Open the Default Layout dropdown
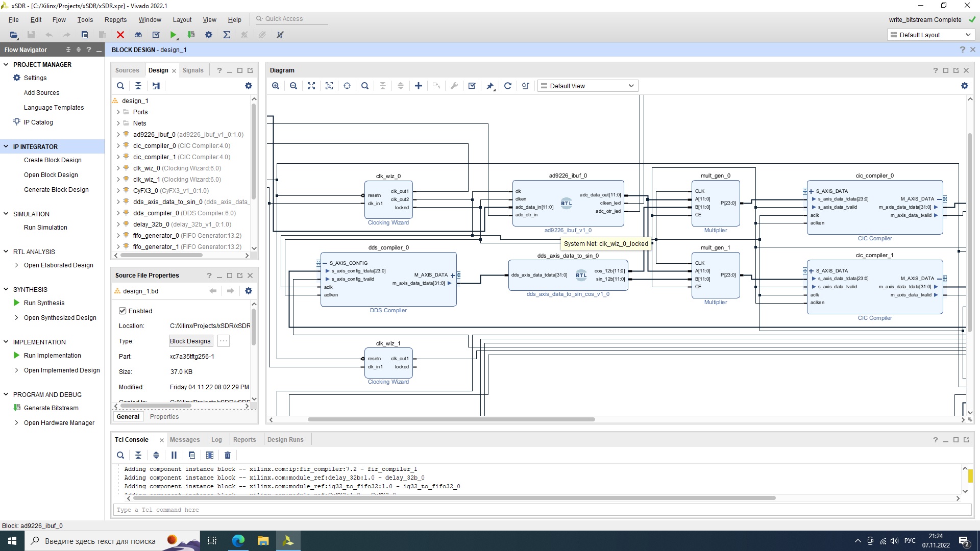The height and width of the screenshot is (551, 980). pyautogui.click(x=930, y=35)
